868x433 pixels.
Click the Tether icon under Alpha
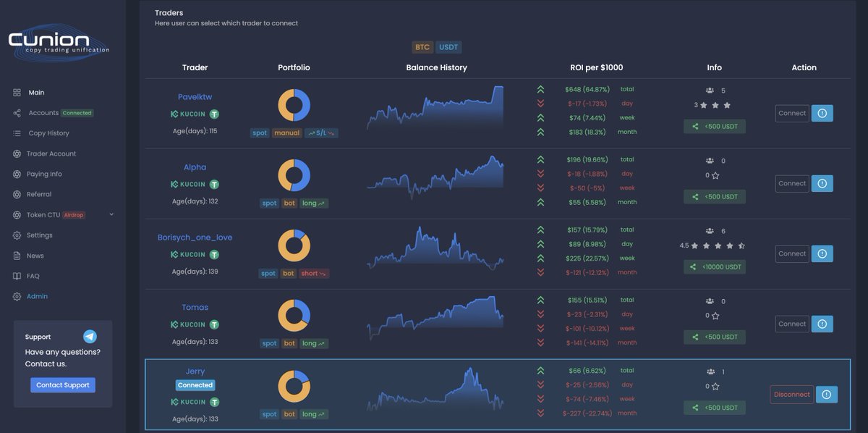214,185
